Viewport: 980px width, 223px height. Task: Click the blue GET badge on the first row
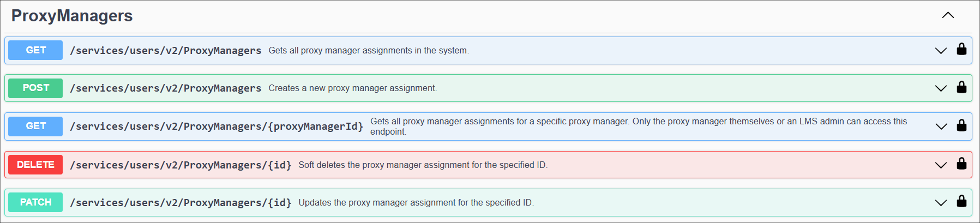click(35, 50)
